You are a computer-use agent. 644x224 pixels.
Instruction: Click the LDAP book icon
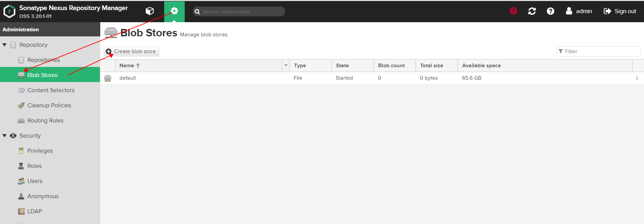coord(21,211)
